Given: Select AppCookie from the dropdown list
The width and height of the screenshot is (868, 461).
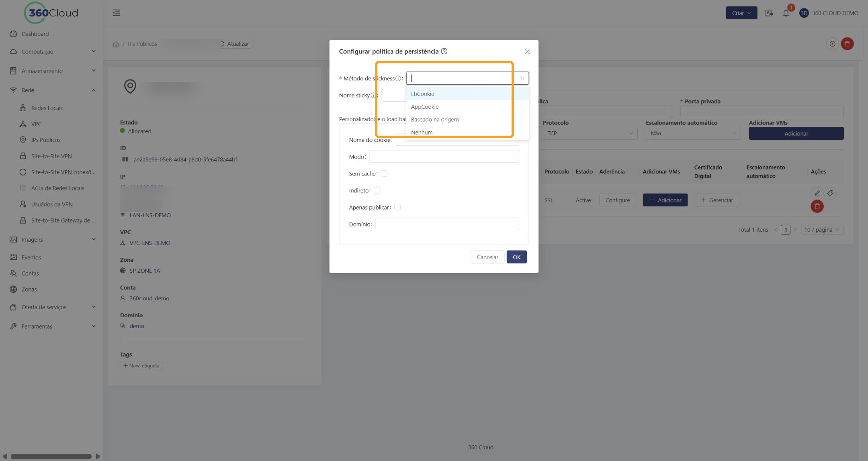Looking at the screenshot, I should (467, 107).
